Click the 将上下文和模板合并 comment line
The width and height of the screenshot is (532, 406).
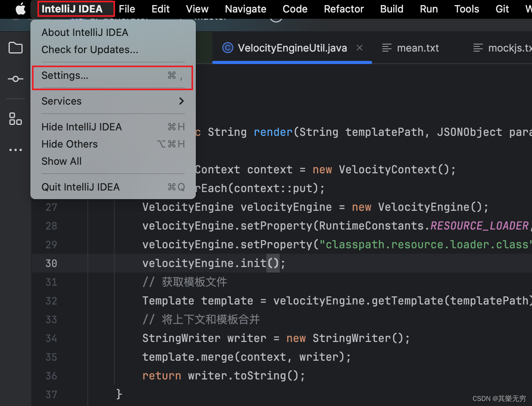(201, 319)
